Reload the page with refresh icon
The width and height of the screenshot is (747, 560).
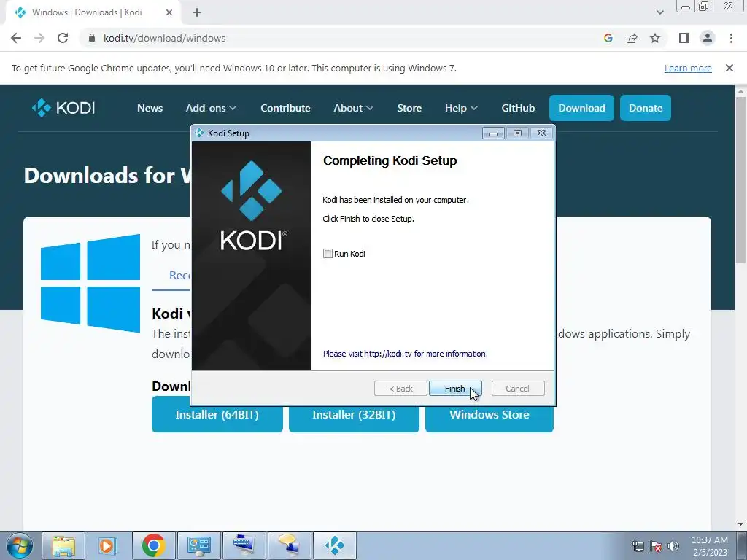[x=63, y=38]
